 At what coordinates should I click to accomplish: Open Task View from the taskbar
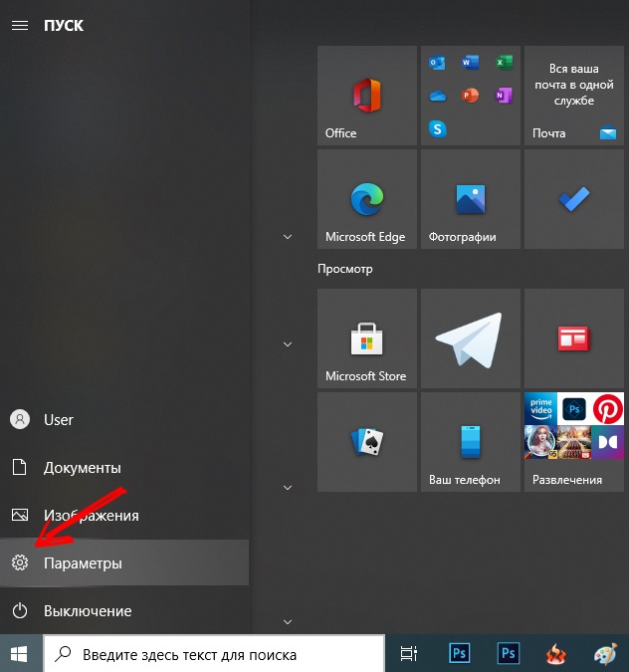[408, 654]
